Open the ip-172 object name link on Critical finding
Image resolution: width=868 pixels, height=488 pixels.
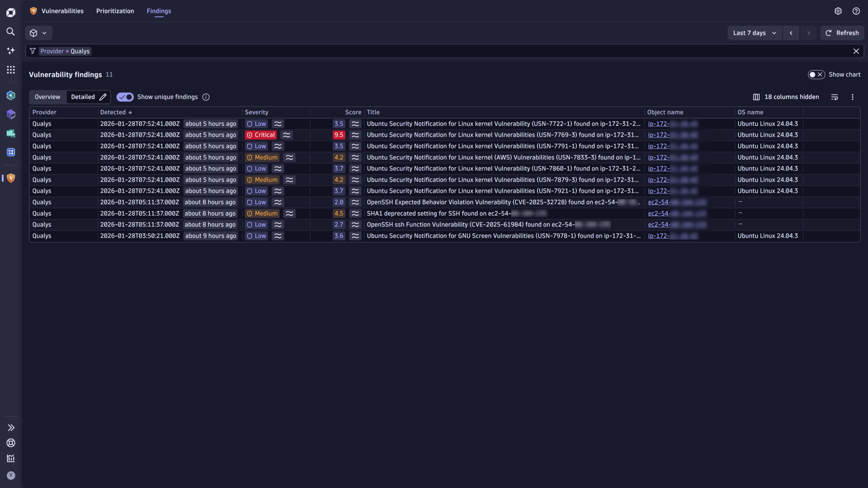[659, 135]
